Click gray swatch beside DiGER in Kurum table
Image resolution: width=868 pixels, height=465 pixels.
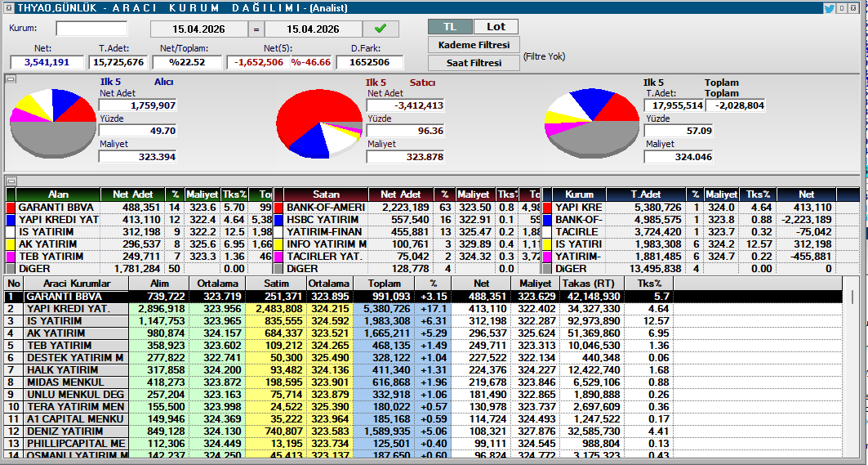[547, 268]
